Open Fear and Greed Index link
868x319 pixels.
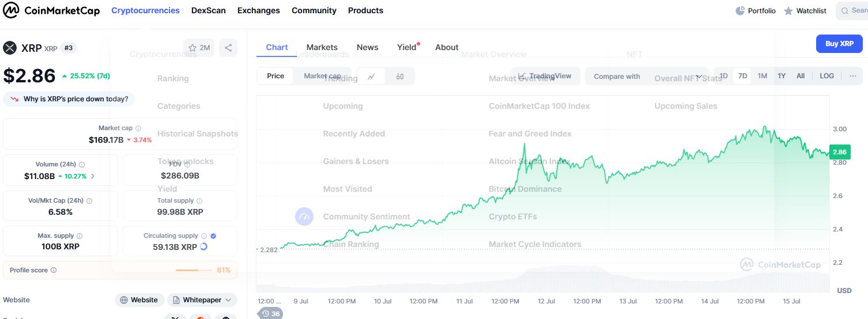coord(530,134)
